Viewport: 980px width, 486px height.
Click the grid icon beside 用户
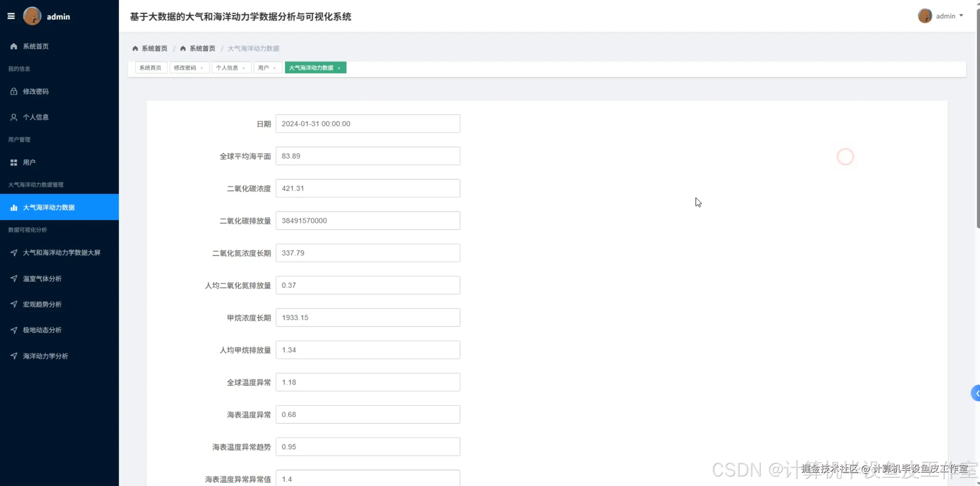[x=14, y=162]
